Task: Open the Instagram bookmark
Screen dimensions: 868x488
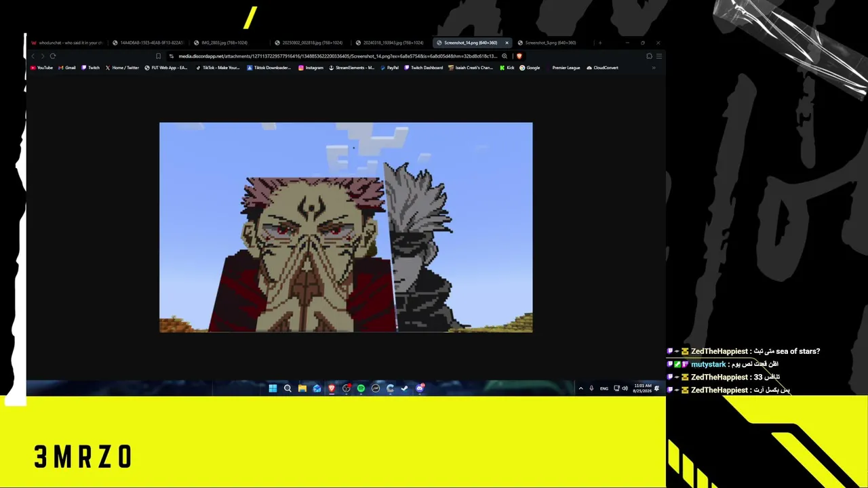Action: click(311, 68)
